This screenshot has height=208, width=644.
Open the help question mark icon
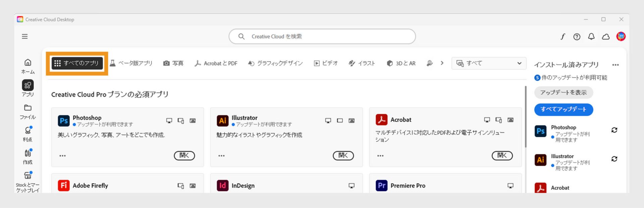tap(577, 37)
